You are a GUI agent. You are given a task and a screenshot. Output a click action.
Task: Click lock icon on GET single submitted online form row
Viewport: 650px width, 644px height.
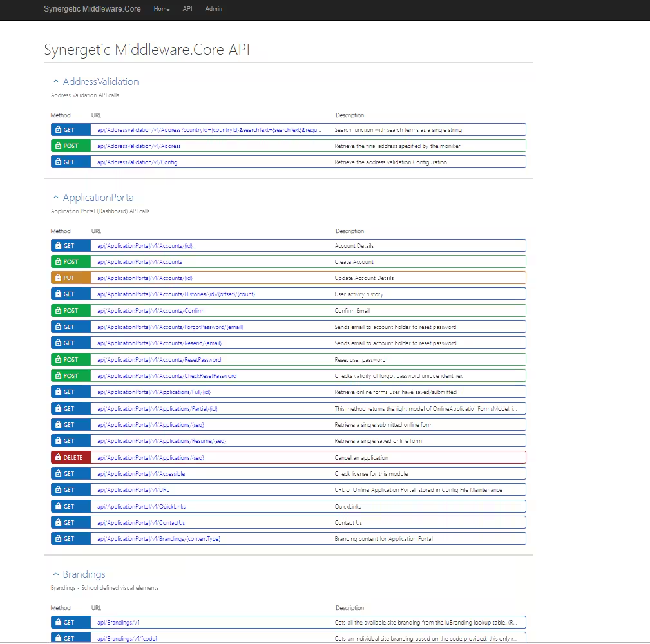pos(58,425)
